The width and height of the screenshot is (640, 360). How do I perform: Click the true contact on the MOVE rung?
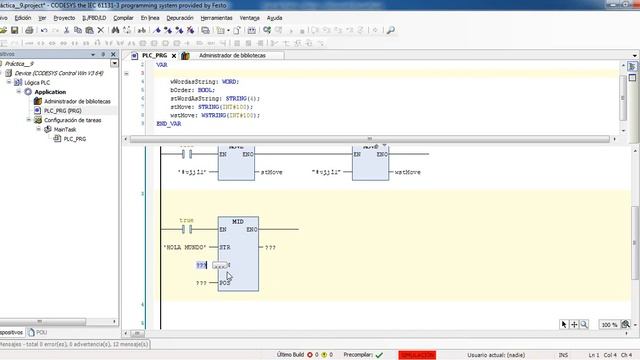point(187,154)
